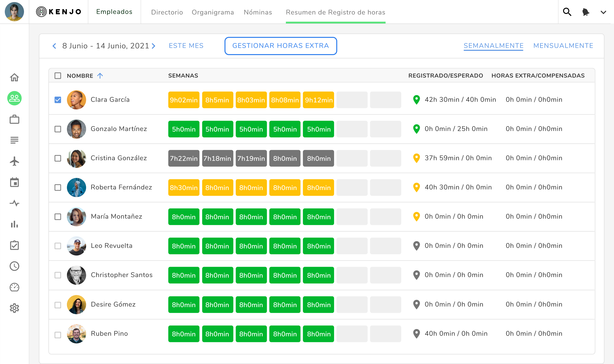Open the Organigrama tab

pyautogui.click(x=213, y=12)
